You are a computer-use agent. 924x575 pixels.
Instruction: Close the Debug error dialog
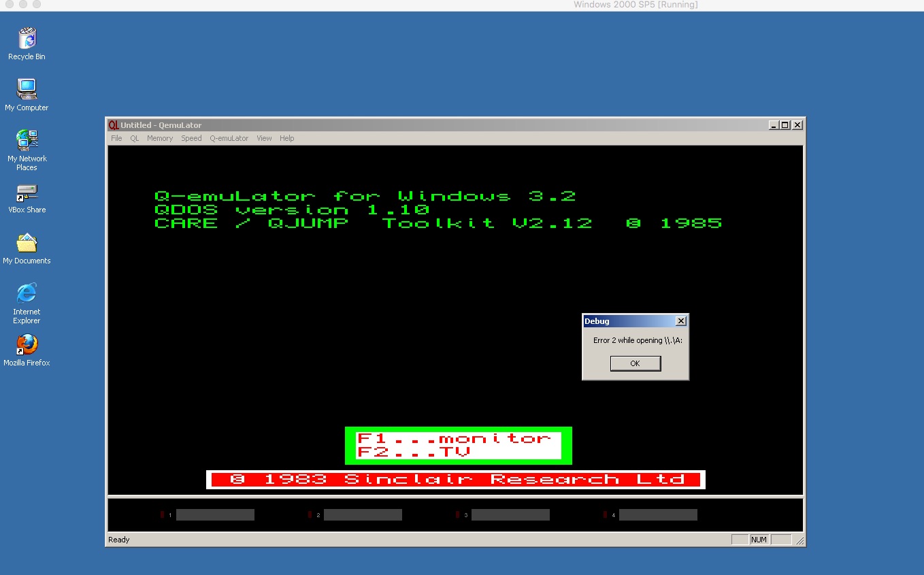click(680, 321)
